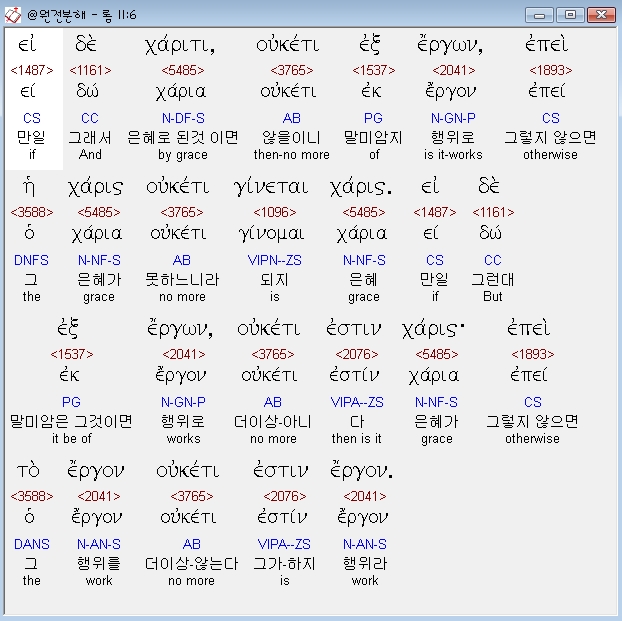Screen dimensions: 622x621
Task: Click the Korean gloss 은혜로 된것 이면
Action: (182, 138)
